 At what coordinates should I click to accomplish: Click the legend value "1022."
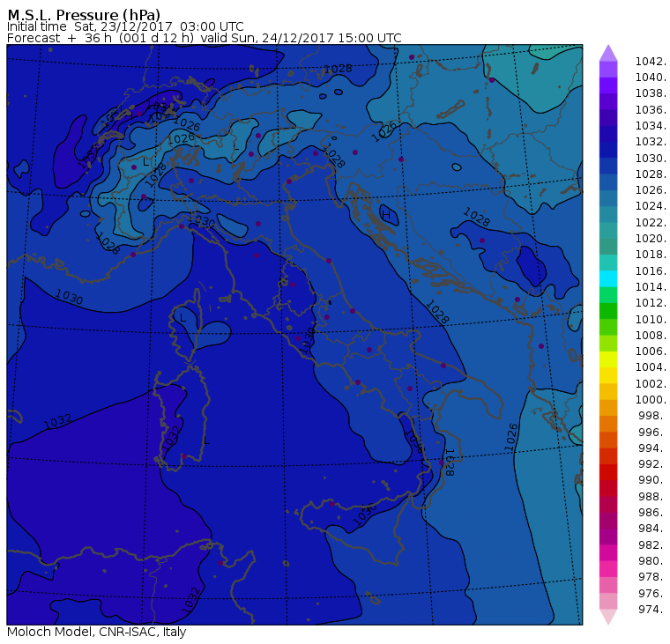651,223
